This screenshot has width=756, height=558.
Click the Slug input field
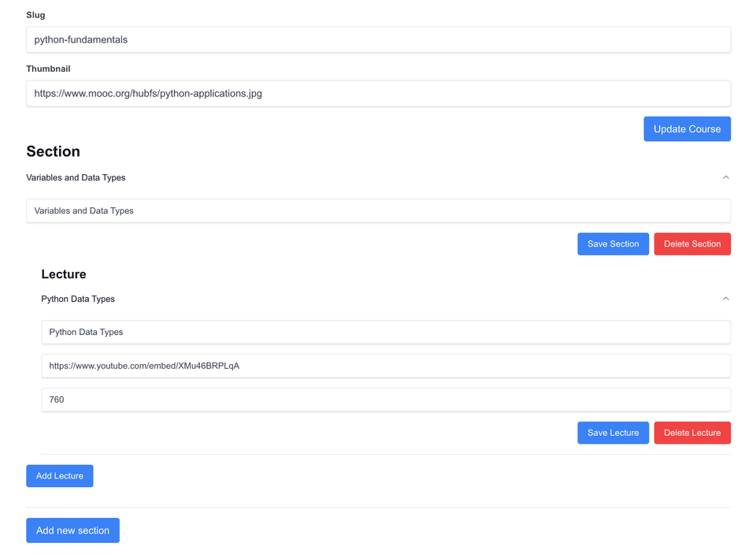click(379, 39)
